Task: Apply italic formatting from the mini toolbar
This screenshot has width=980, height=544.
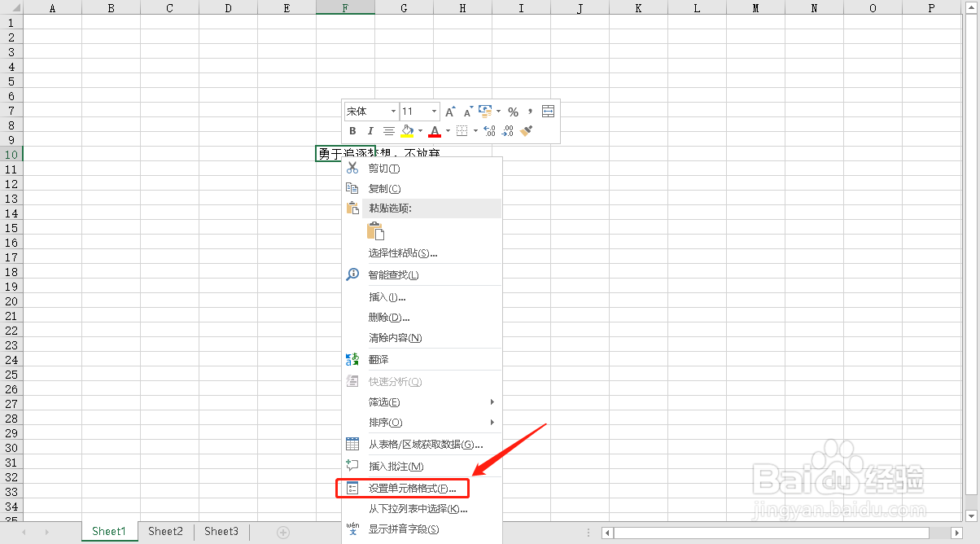Action: pos(370,130)
